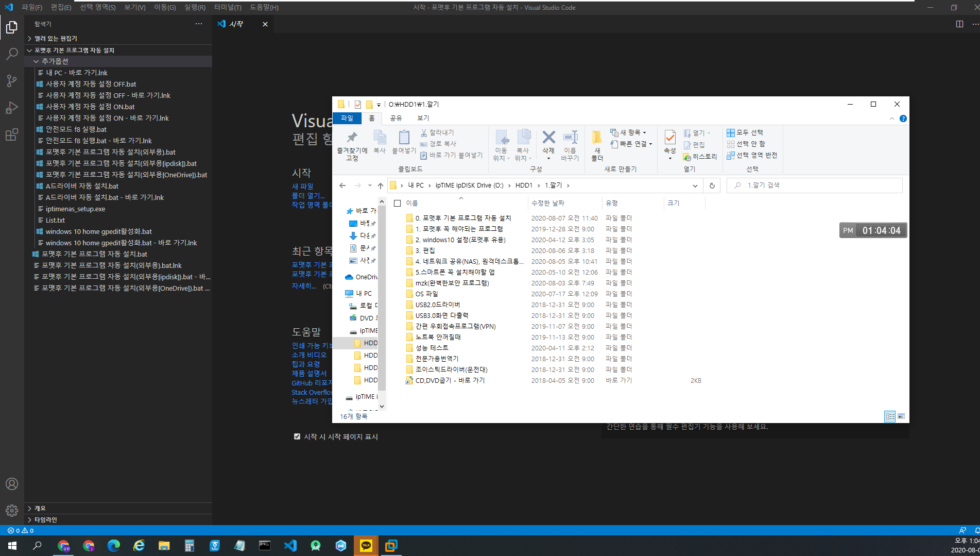This screenshot has width=980, height=556.
Task: Click the 소개 비디오 help link
Action: (309, 355)
